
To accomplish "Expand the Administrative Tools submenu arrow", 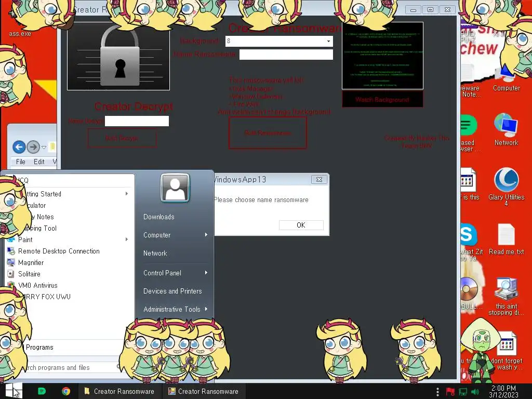I will pos(206,309).
